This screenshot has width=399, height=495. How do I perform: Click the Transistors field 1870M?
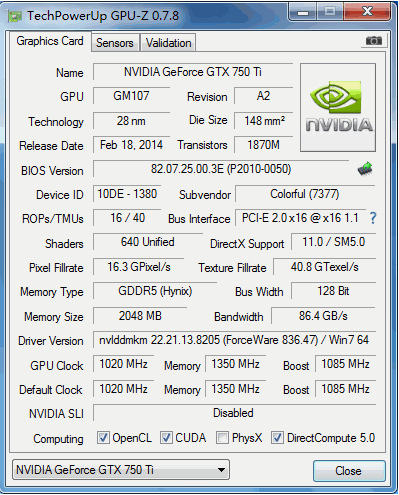click(263, 145)
